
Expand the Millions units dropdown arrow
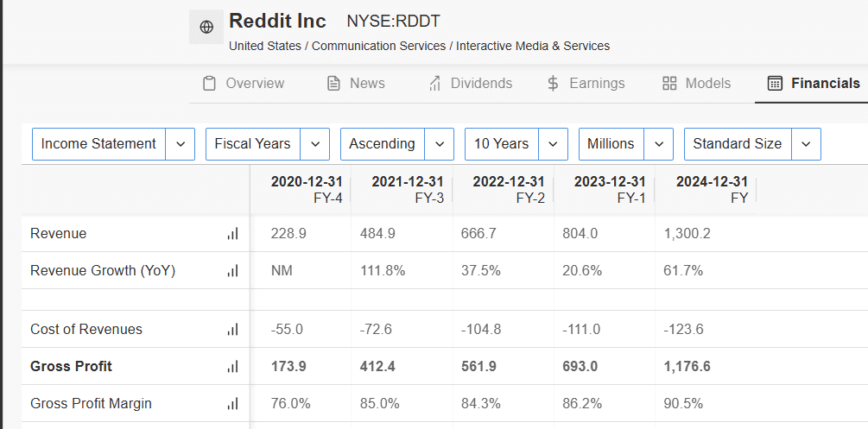pos(659,144)
